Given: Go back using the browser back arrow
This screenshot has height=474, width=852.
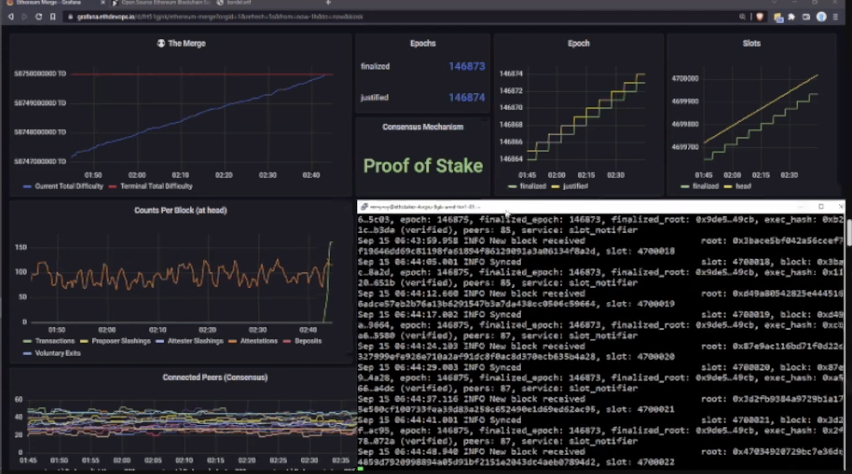Looking at the screenshot, I should coord(11,17).
